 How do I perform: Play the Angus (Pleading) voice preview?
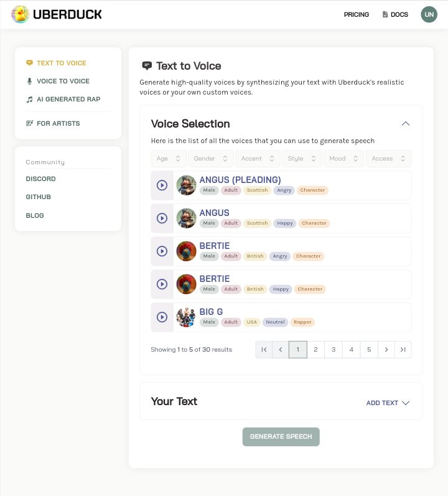click(x=162, y=185)
